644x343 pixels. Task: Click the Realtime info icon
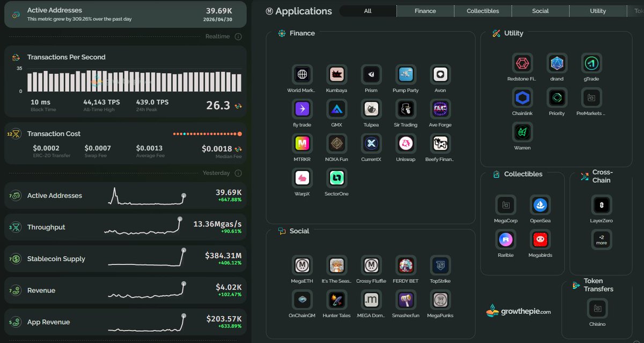click(238, 36)
